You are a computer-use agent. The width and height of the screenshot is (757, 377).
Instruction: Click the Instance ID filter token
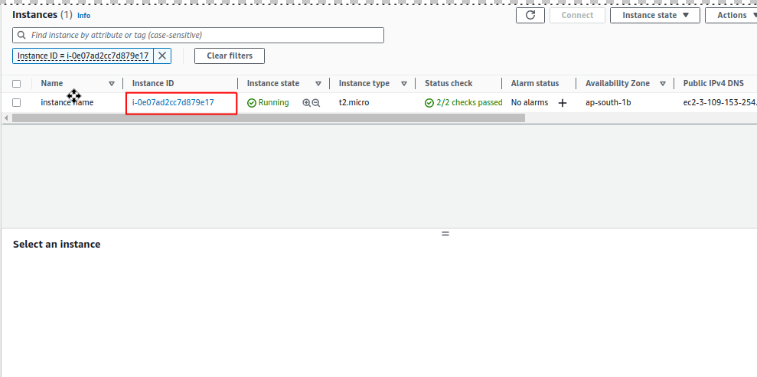pyautogui.click(x=83, y=56)
